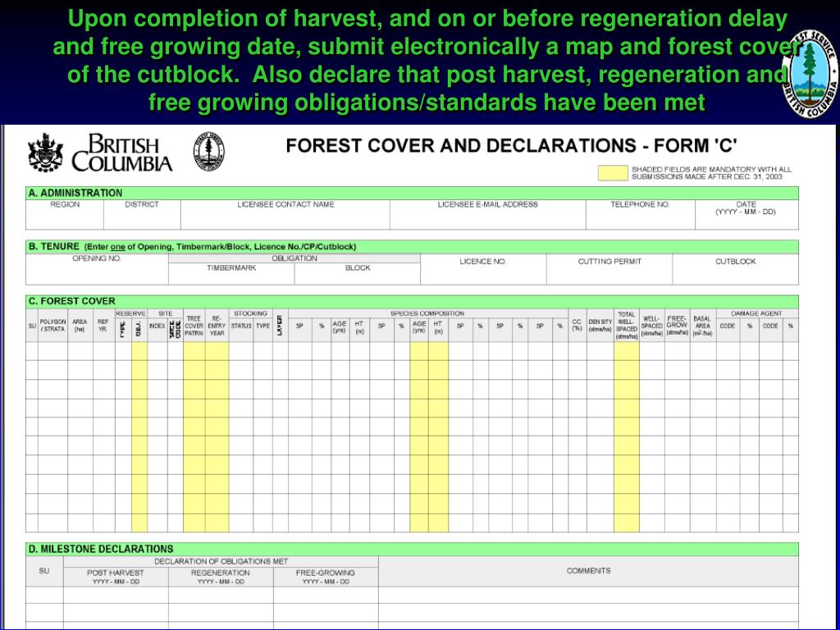Click the OBLIGATION header above Timbermark
The height and width of the screenshot is (630, 840).
point(294,258)
